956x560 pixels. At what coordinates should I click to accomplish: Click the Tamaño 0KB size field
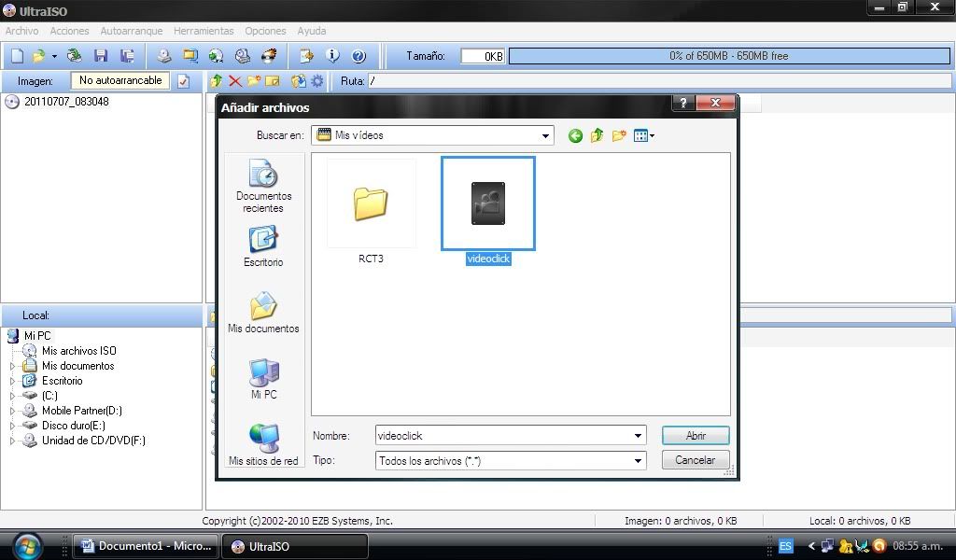[483, 56]
